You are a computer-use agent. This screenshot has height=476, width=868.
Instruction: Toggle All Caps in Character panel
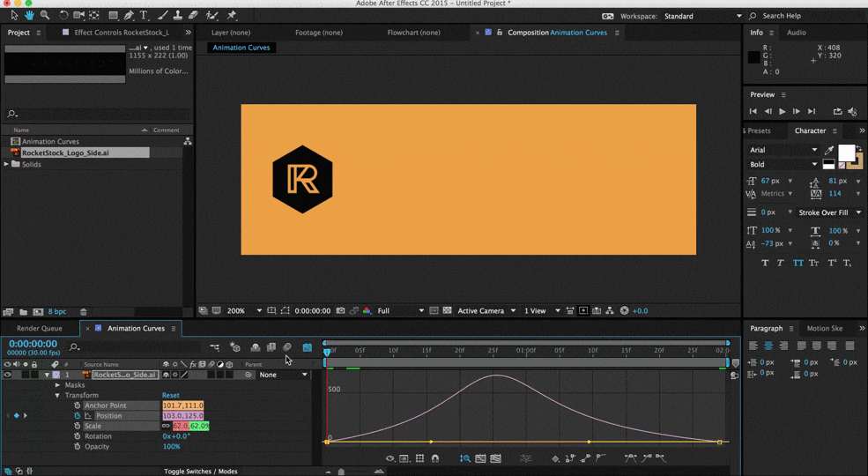click(x=798, y=263)
